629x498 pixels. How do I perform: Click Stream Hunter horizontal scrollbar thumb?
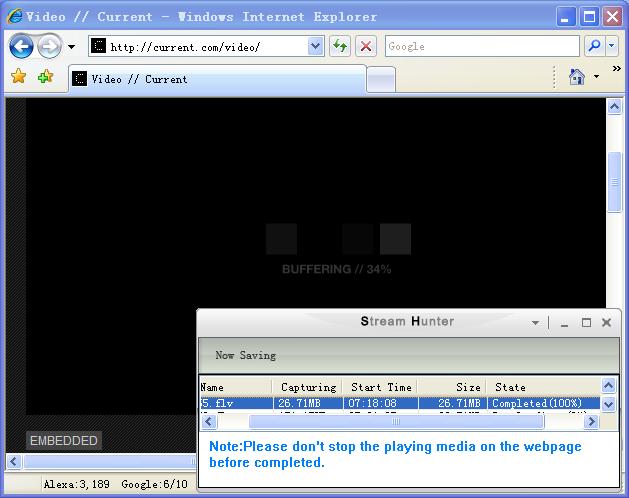pyautogui.click(x=396, y=421)
